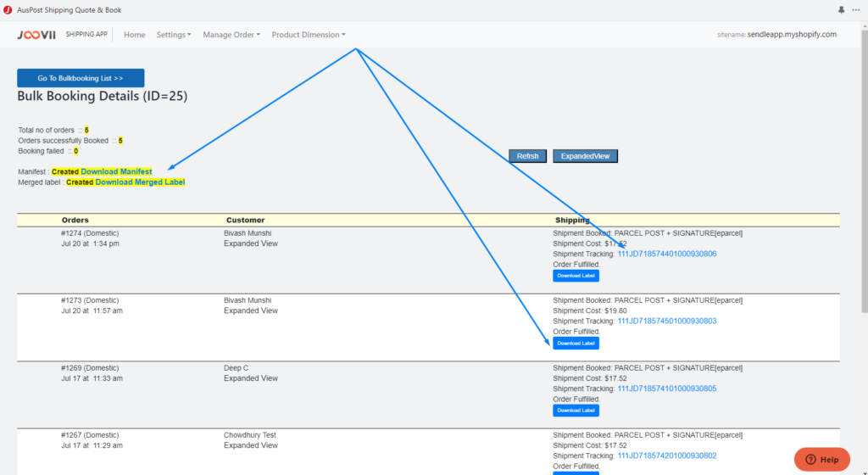Select order text #1269 (Domestic)

coord(90,367)
